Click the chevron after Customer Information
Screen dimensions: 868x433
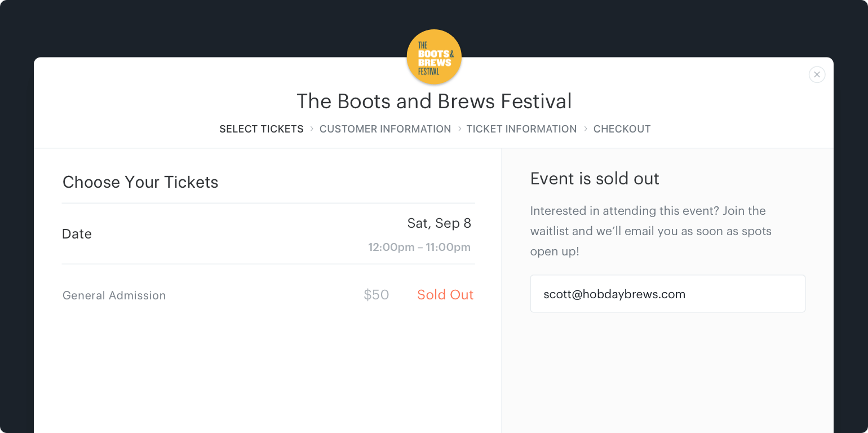coord(459,129)
